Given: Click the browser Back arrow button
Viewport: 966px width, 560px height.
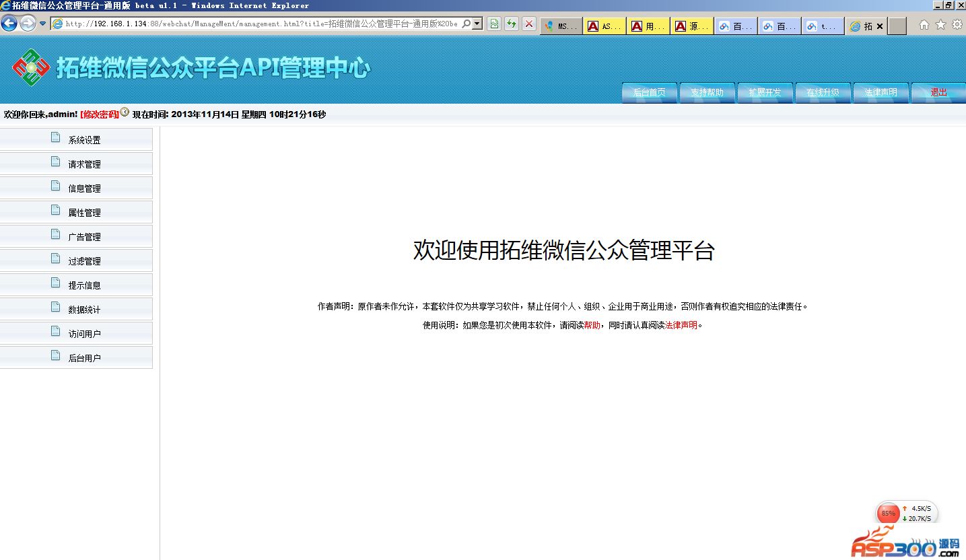Looking at the screenshot, I should (x=9, y=24).
